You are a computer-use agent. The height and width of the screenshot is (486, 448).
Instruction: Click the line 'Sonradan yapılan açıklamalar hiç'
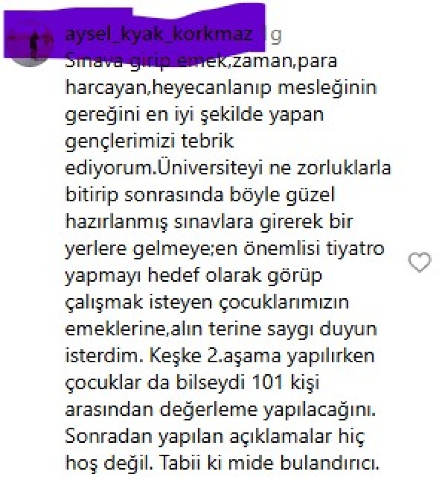[x=215, y=437]
